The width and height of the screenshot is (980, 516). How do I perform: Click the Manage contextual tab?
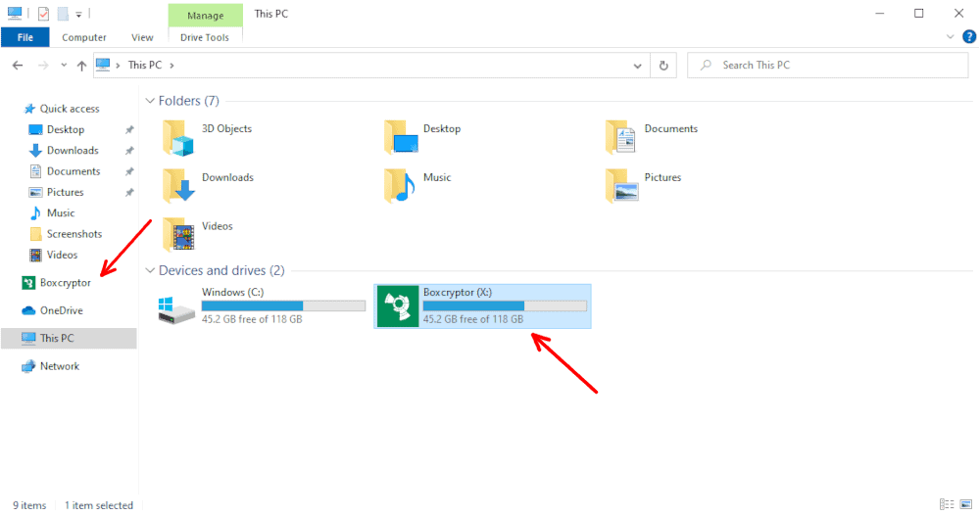[x=206, y=16]
